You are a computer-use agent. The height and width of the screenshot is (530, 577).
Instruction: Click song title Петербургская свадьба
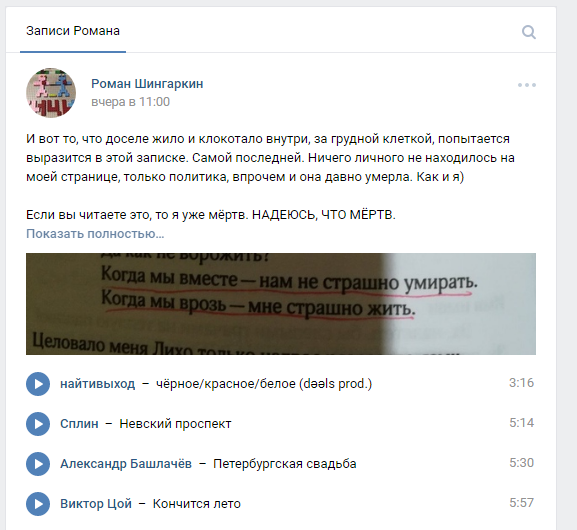[284, 464]
